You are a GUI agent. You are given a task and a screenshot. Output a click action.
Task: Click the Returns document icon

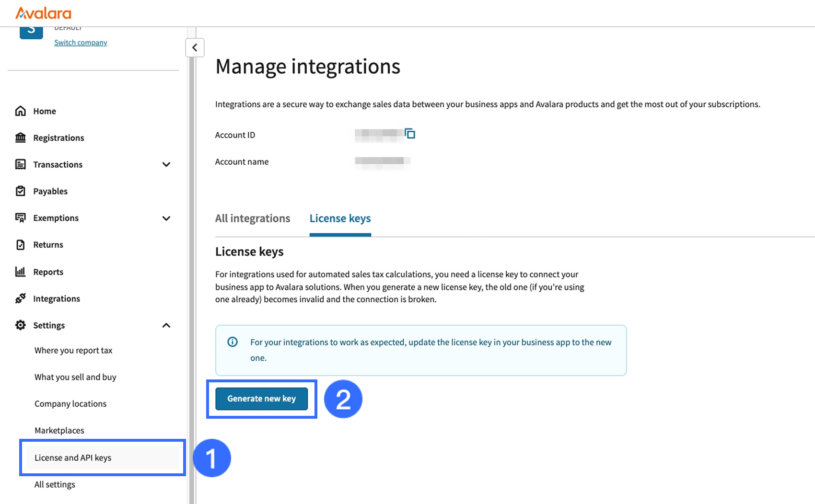pos(21,245)
